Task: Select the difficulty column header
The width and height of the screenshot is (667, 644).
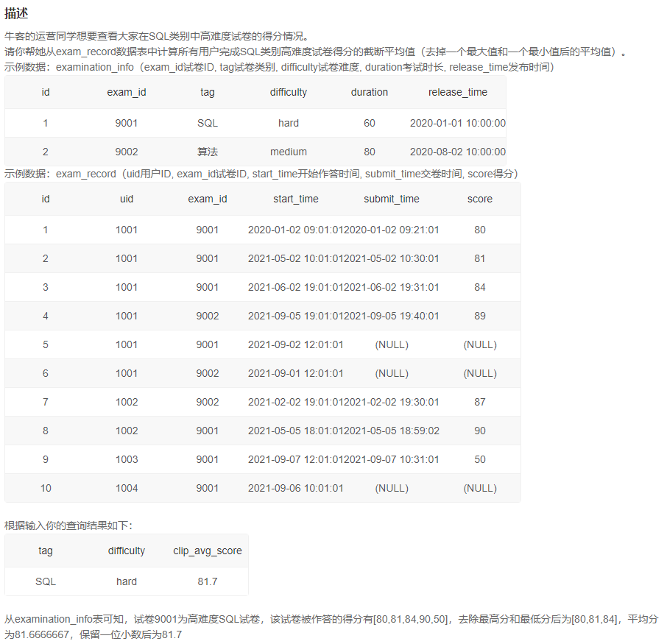Action: pos(288,92)
